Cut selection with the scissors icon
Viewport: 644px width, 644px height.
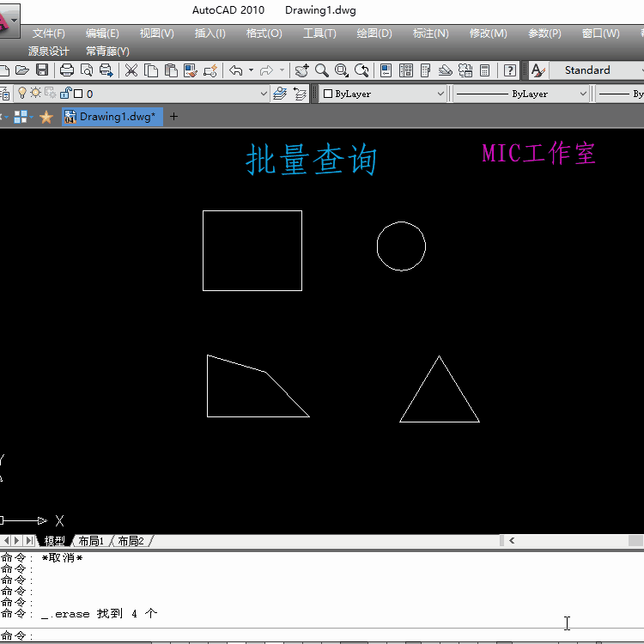[131, 70]
